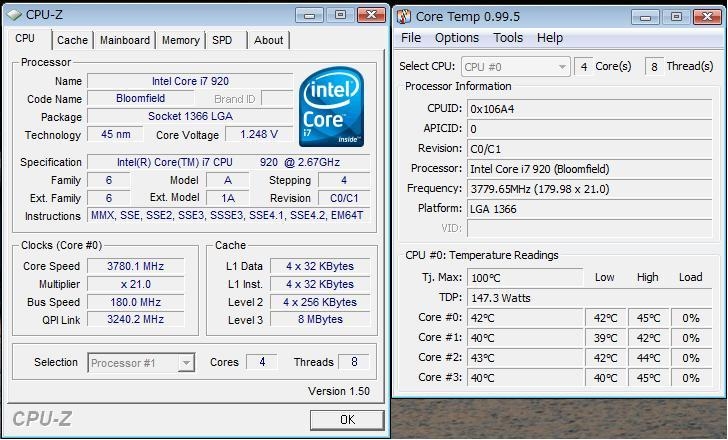728x440 pixels.
Task: Click the Cores count 4 in CPU-Z
Action: [262, 362]
